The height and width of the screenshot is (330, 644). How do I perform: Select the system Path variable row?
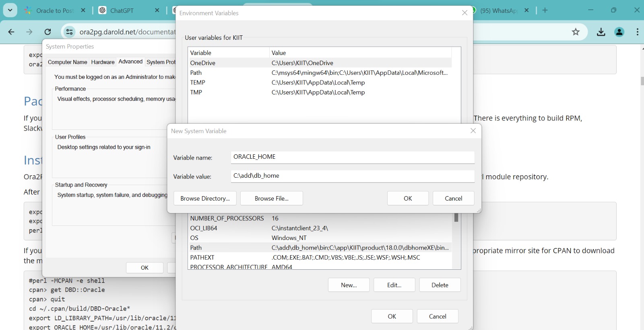[320, 248]
